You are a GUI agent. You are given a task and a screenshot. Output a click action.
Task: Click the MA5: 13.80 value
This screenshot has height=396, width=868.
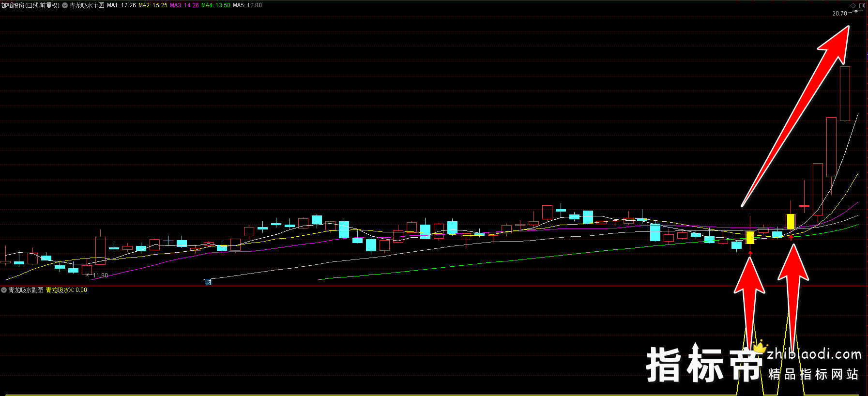(x=247, y=5)
